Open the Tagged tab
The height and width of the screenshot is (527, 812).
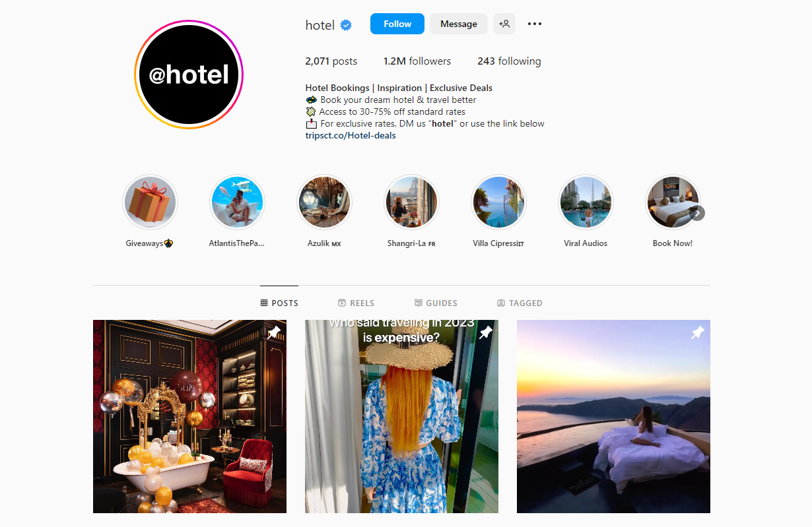pyautogui.click(x=520, y=303)
